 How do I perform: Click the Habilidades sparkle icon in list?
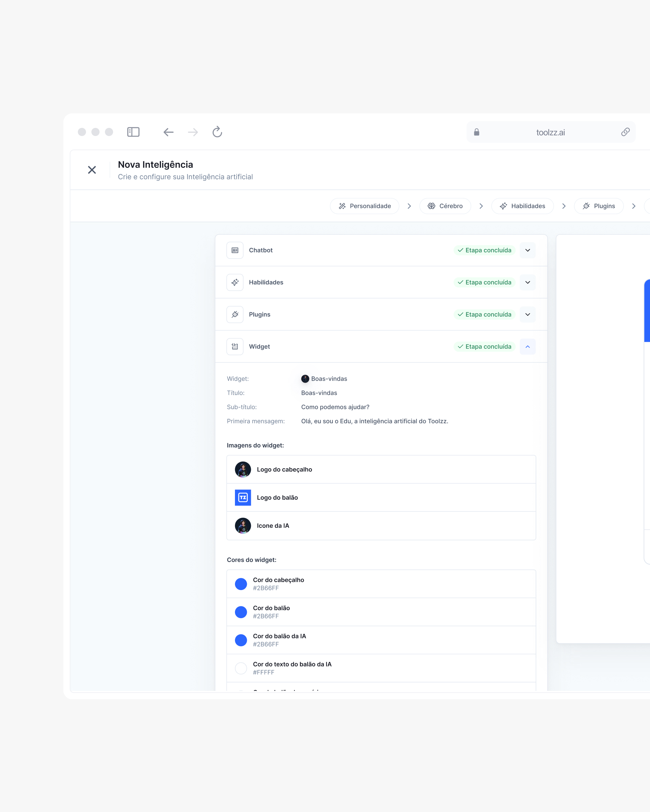point(235,283)
